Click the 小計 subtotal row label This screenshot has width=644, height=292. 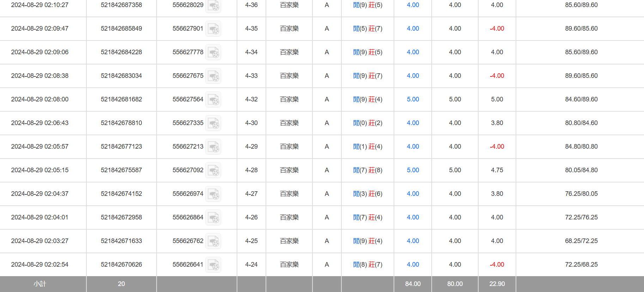(x=40, y=284)
